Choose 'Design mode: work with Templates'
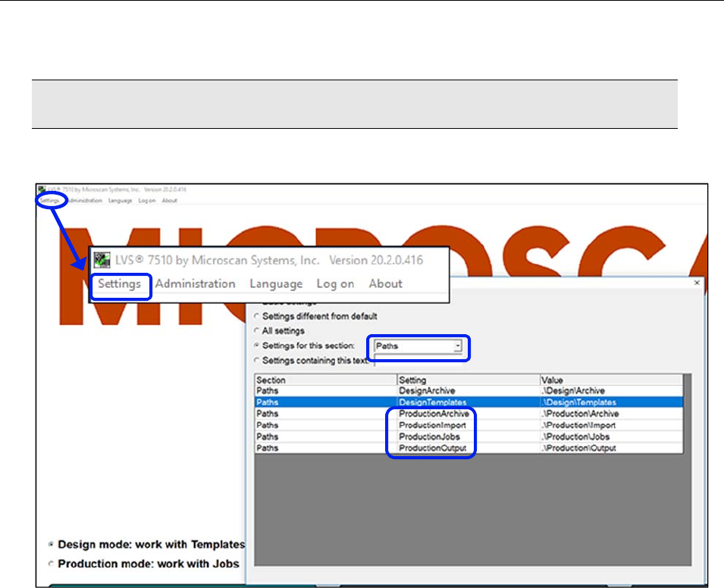The height and width of the screenshot is (588, 724). click(x=52, y=545)
